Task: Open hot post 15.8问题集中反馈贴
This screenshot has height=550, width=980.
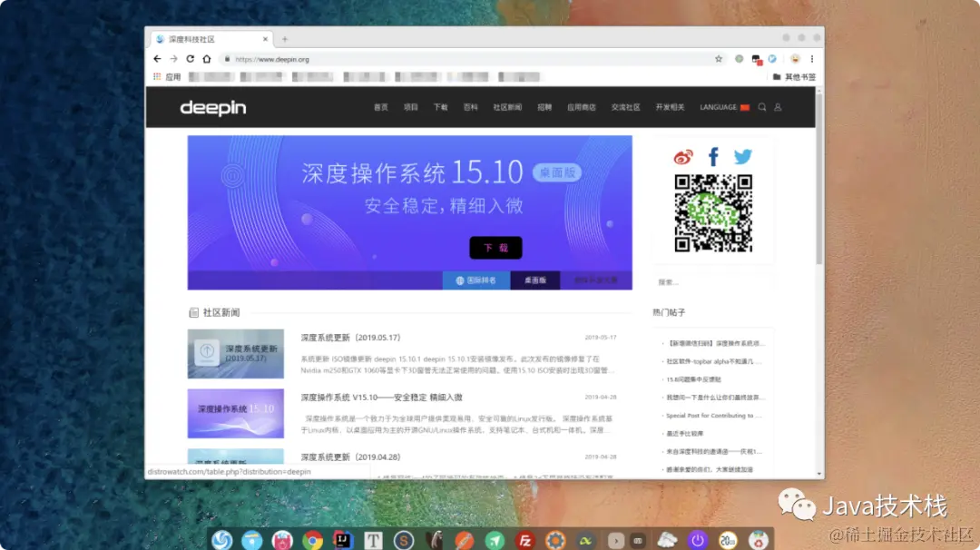Action: 693,379
